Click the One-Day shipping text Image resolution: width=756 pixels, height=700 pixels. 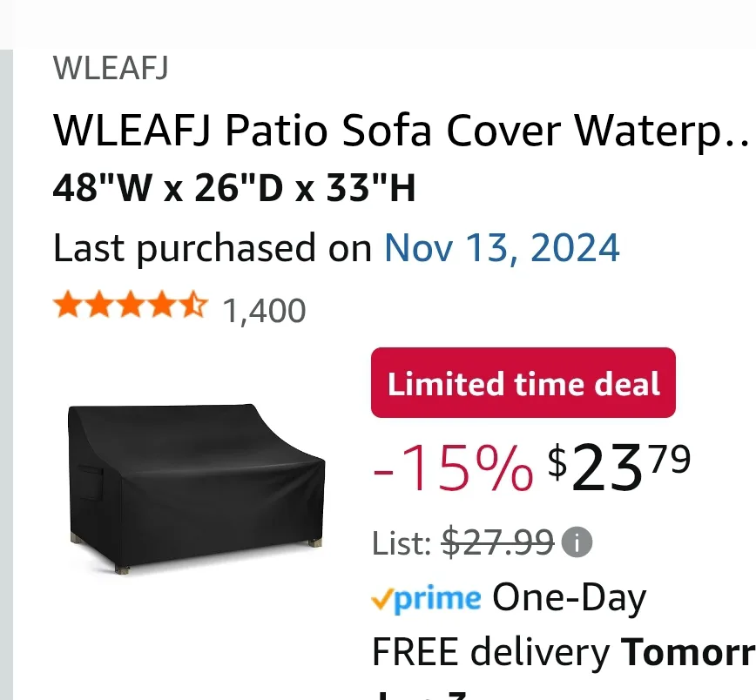click(x=569, y=598)
